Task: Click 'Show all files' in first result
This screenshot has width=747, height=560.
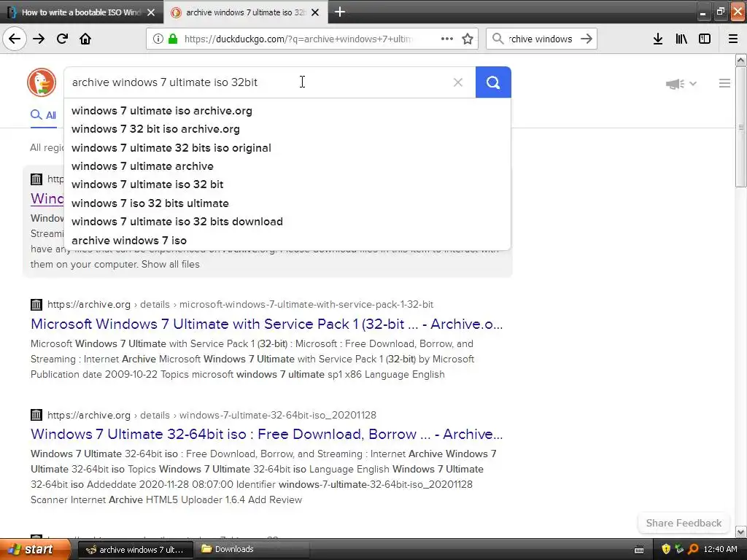Action: tap(171, 264)
